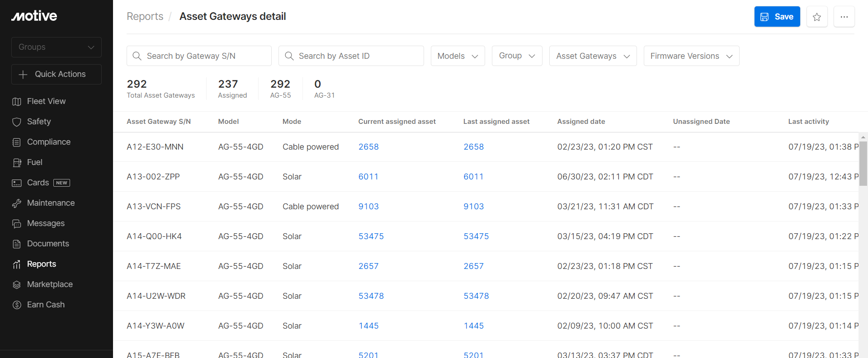This screenshot has height=358, width=868.
Task: Favorite this report with star icon
Action: 817,17
